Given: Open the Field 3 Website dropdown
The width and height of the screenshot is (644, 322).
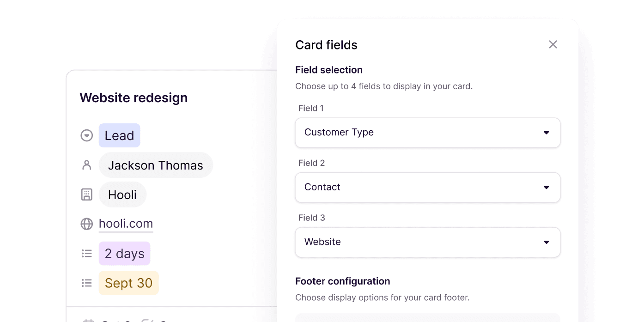Looking at the screenshot, I should click(x=427, y=242).
